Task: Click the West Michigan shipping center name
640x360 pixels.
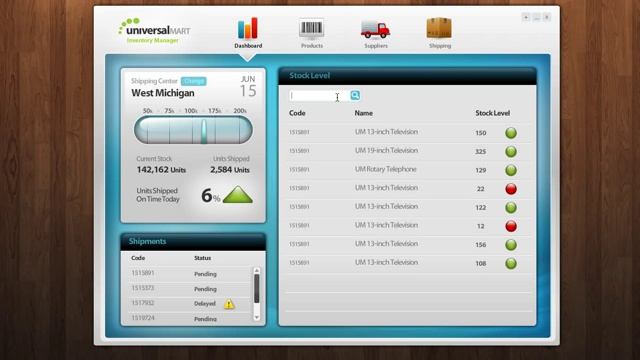Action: tap(163, 93)
